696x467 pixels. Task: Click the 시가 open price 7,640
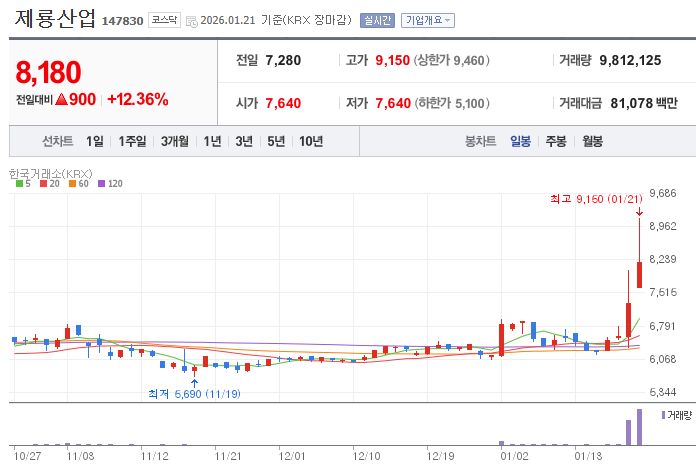click(283, 103)
